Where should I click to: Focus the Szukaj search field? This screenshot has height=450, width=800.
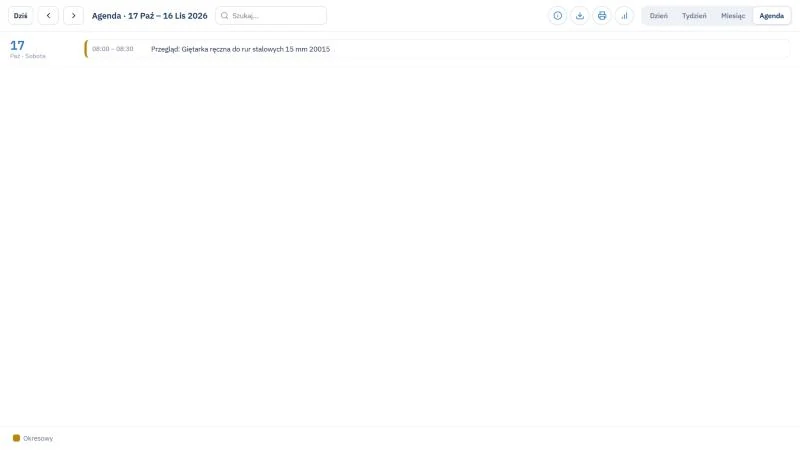[271, 16]
